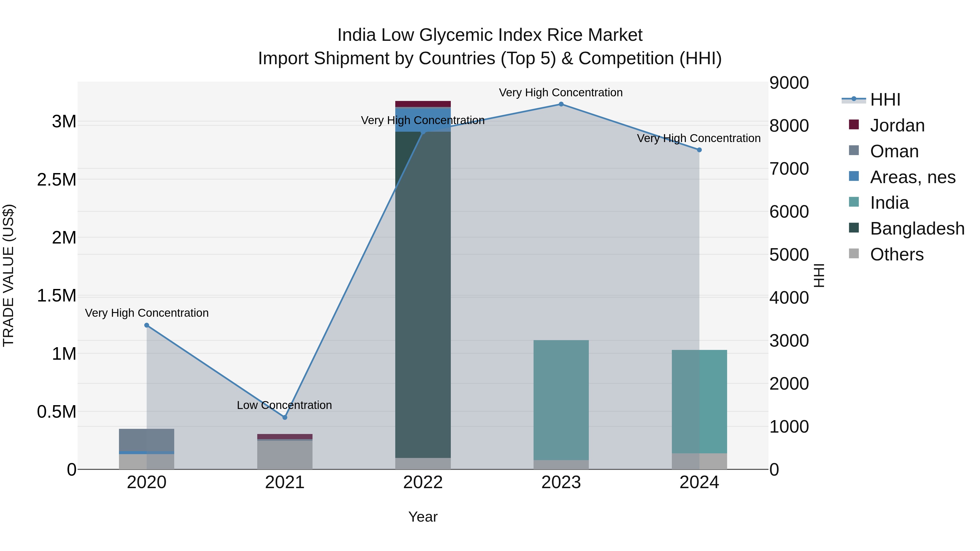Screen dimensions: 980x551
Task: Click the Jordan segment atop 2022 bar
Action: pyautogui.click(x=423, y=104)
